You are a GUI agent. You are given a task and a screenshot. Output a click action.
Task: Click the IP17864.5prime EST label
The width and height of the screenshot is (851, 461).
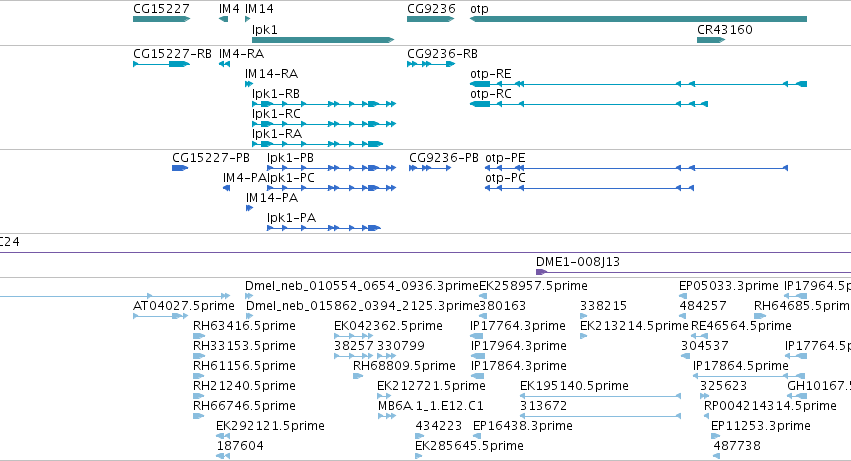(740, 367)
